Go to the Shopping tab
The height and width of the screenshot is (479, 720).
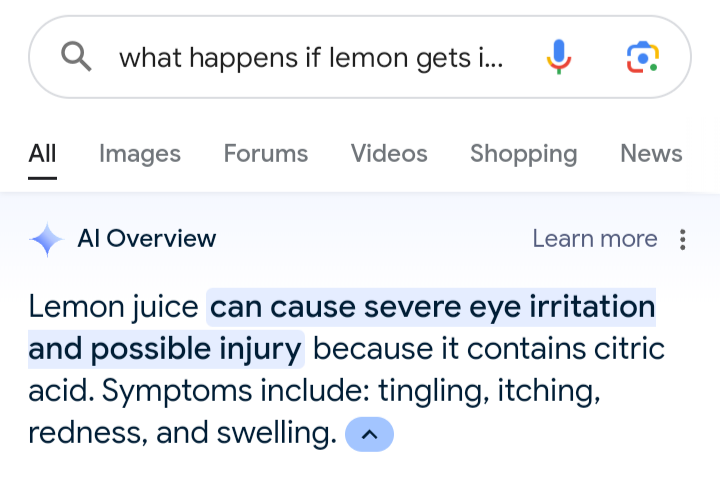(523, 153)
